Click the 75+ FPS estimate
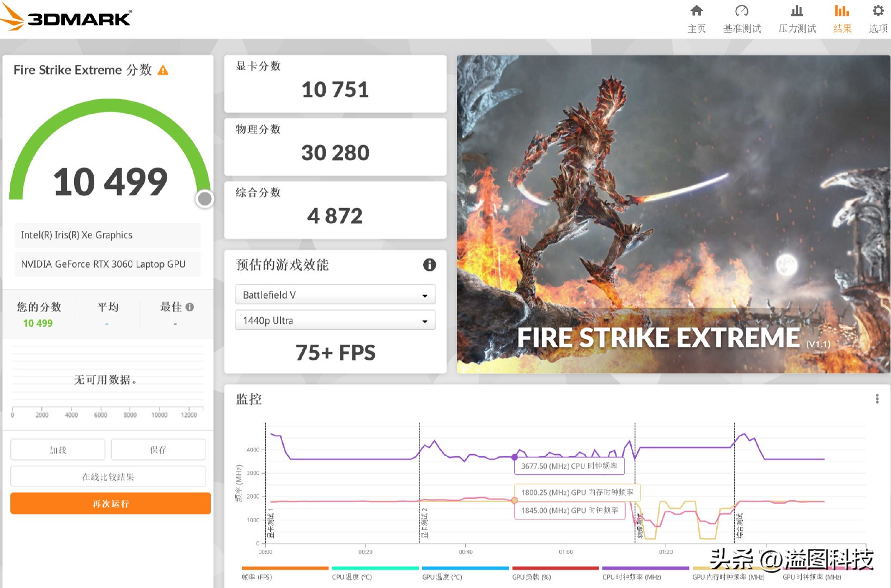This screenshot has height=588, width=891. pos(335,353)
